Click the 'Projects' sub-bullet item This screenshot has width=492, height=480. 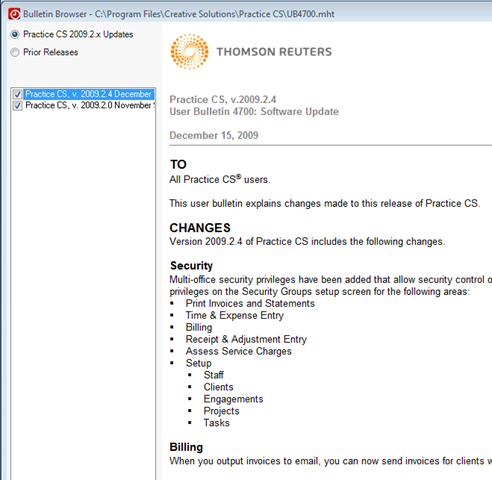pos(221,411)
